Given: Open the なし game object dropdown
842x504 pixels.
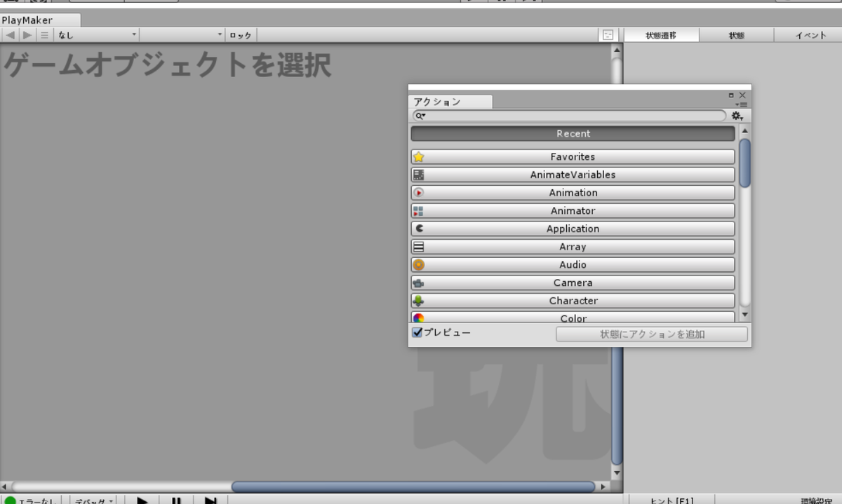Looking at the screenshot, I should tap(97, 35).
